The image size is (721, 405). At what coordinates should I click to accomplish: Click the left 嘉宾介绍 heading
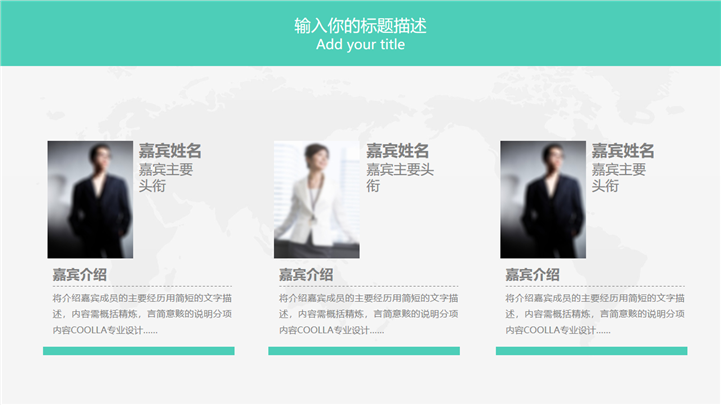[x=80, y=275]
